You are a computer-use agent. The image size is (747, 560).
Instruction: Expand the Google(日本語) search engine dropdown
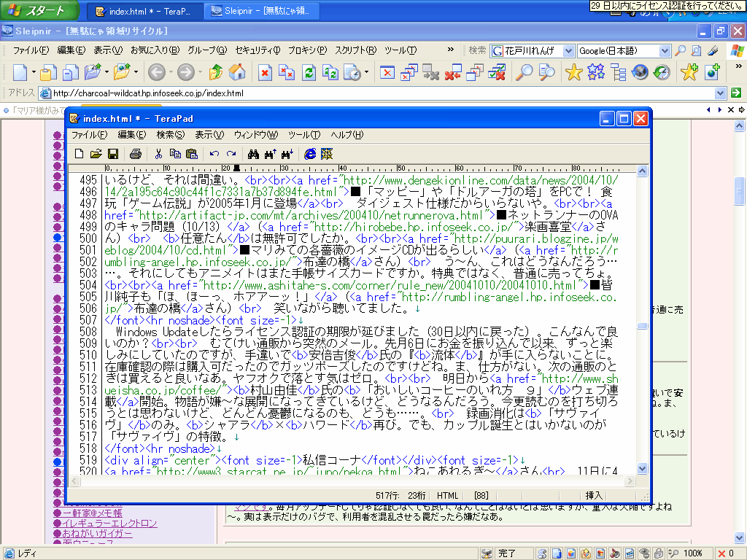click(x=664, y=51)
